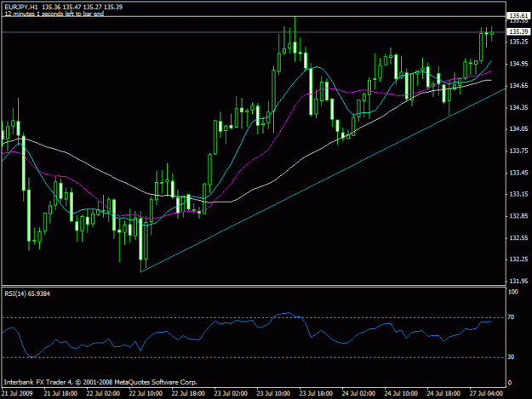Screen dimensions: 532x399
Task: Click the 131.95 price axis value
Action: [518, 281]
